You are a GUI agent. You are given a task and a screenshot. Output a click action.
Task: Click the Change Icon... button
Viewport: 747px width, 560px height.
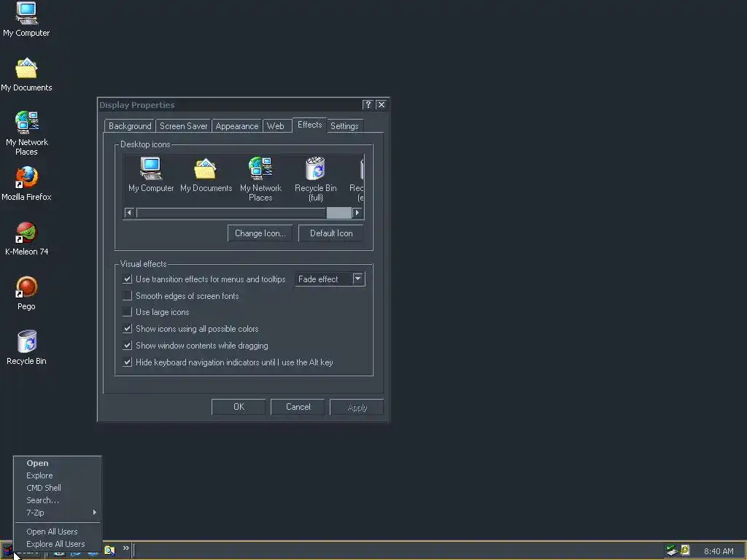tap(260, 233)
